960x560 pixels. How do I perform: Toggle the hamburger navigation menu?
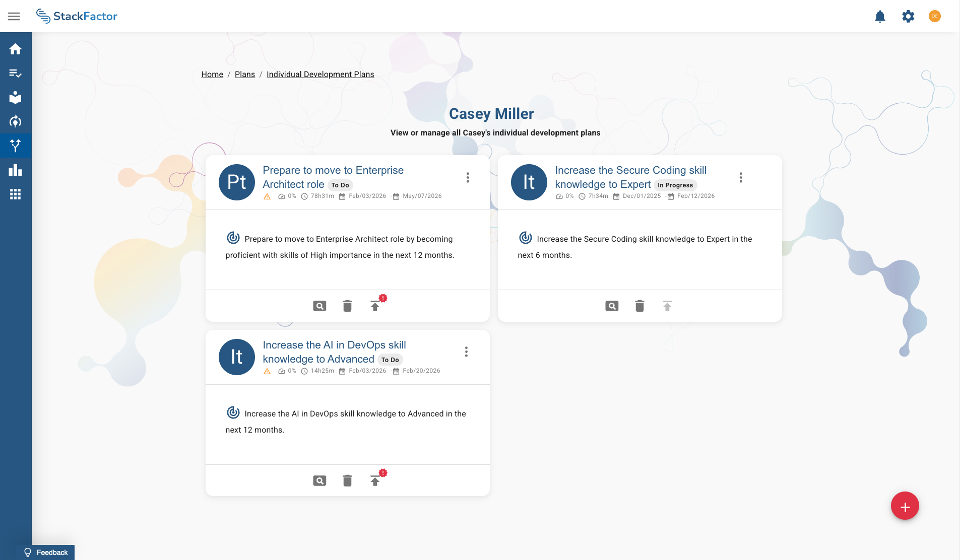pyautogui.click(x=14, y=16)
